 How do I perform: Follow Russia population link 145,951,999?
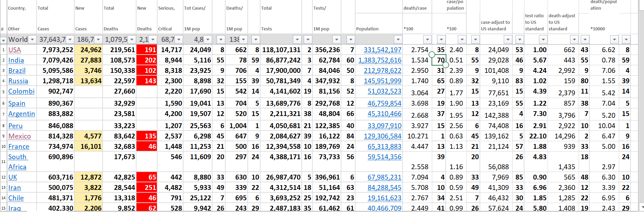tap(382, 81)
